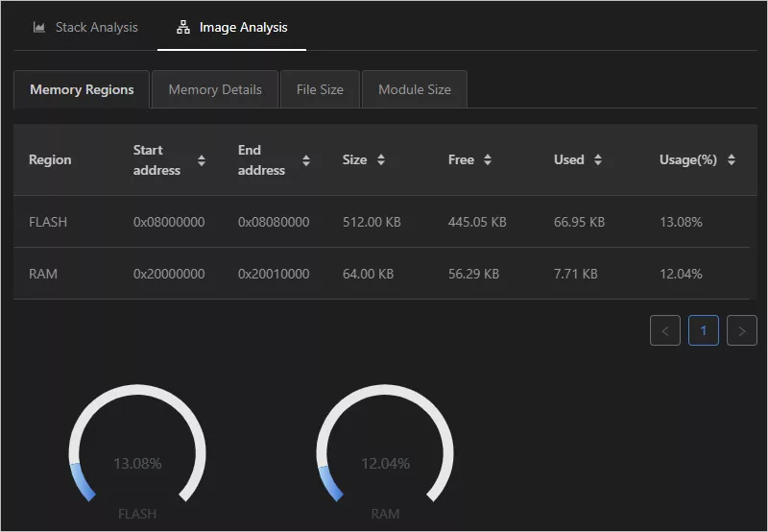Select the FLASH region table row
Viewport: 768px width, 532px height.
381,222
